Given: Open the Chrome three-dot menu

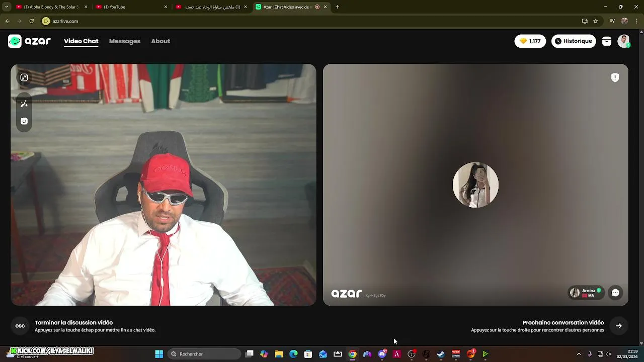Looking at the screenshot, I should (637, 21).
